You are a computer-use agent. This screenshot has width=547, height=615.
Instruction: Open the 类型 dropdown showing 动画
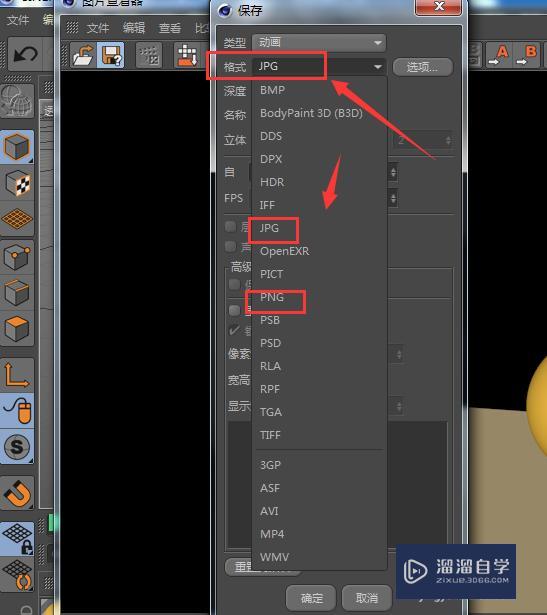(x=319, y=42)
